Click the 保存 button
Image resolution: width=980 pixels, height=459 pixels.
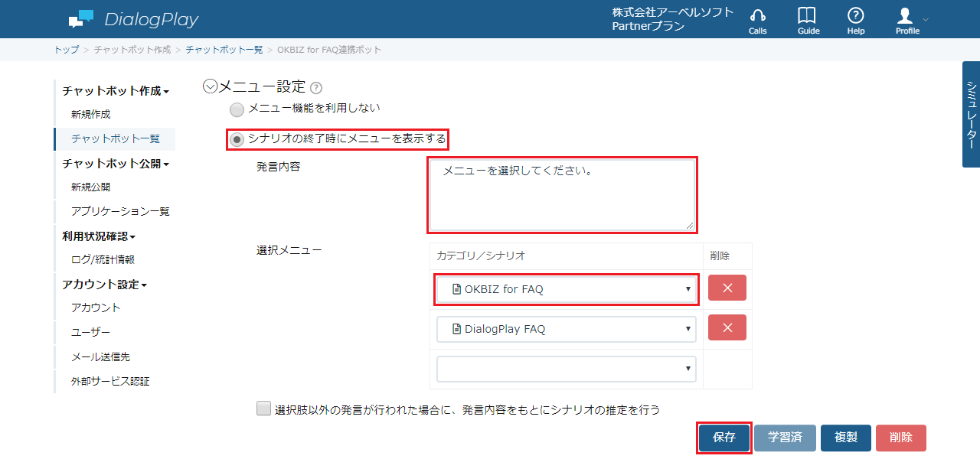pos(724,438)
